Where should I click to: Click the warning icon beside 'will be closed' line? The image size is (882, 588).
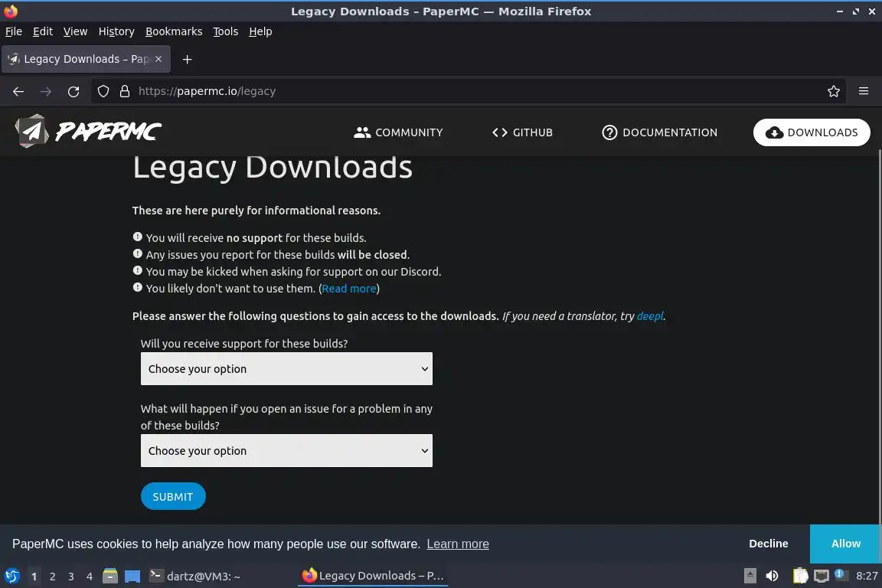(x=137, y=253)
